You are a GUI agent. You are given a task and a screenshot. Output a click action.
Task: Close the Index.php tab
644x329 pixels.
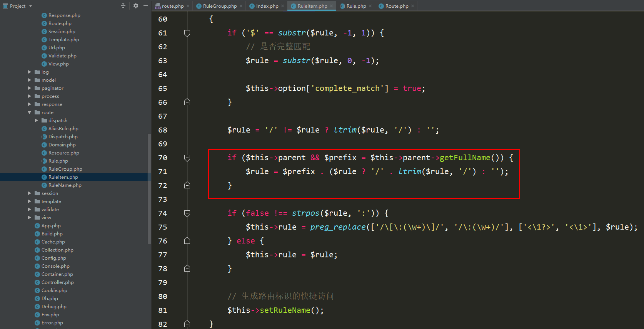tap(282, 6)
